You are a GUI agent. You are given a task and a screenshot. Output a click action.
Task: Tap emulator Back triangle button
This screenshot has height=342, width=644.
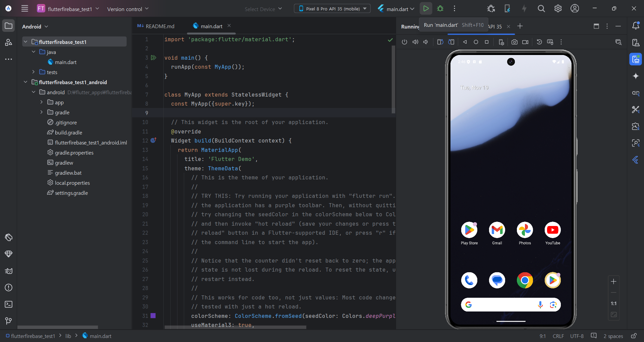465,42
